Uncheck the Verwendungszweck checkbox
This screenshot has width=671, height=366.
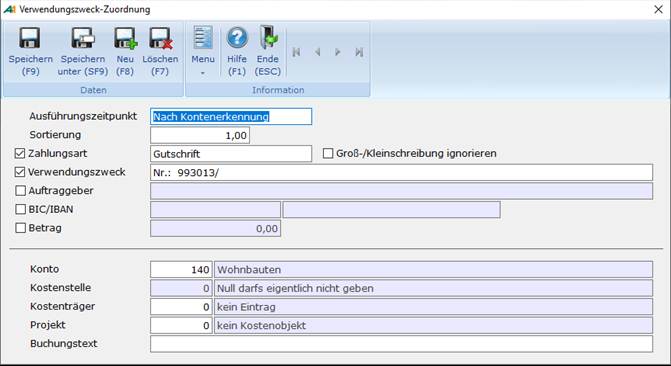pyautogui.click(x=20, y=172)
